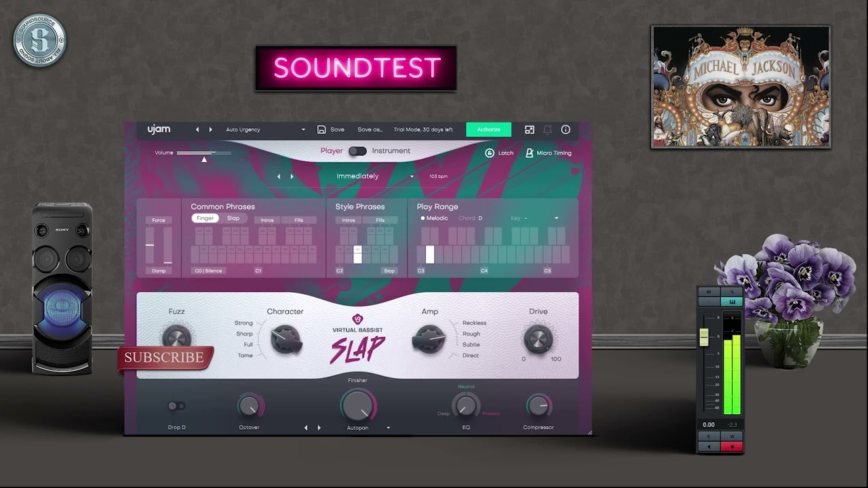Select next style arrow beside Immediately

pos(292,176)
